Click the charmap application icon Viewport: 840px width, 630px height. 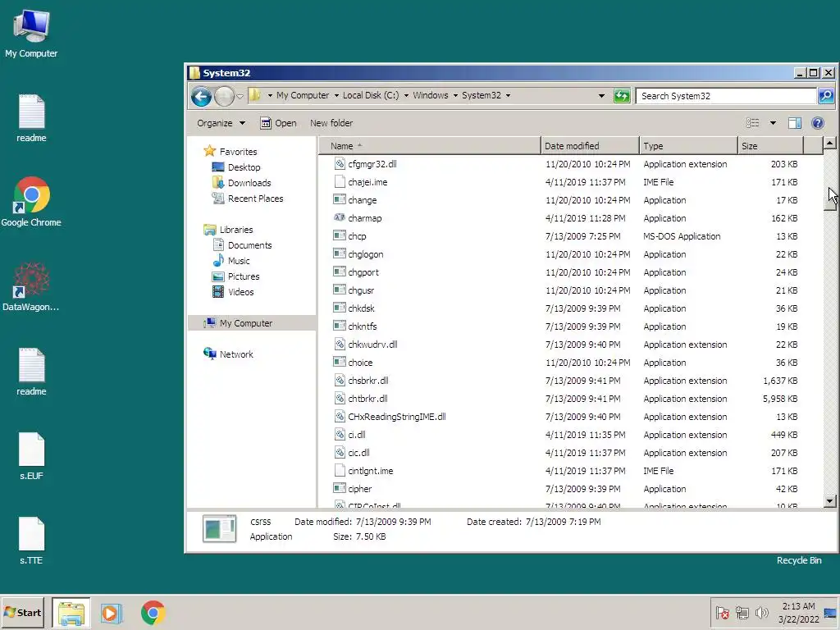coord(339,217)
